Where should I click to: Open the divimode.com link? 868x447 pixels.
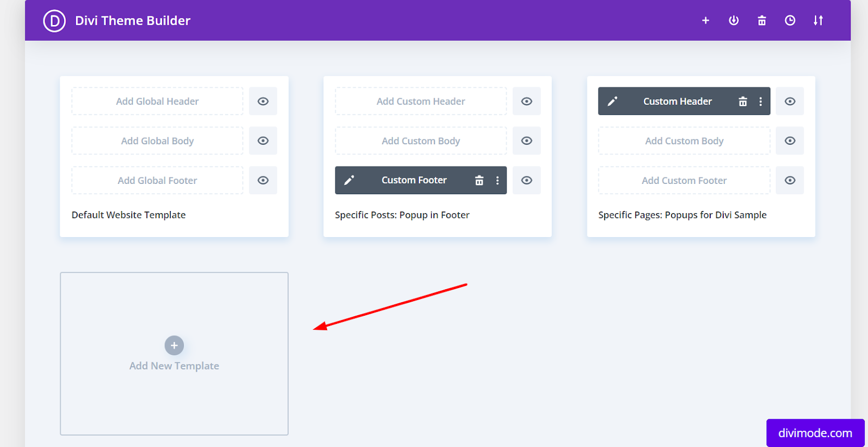[x=815, y=433]
